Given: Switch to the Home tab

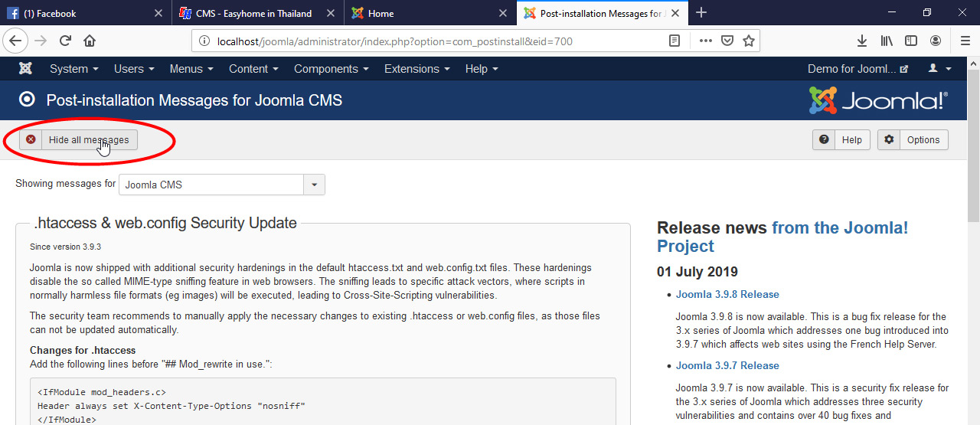Looking at the screenshot, I should tap(430, 13).
